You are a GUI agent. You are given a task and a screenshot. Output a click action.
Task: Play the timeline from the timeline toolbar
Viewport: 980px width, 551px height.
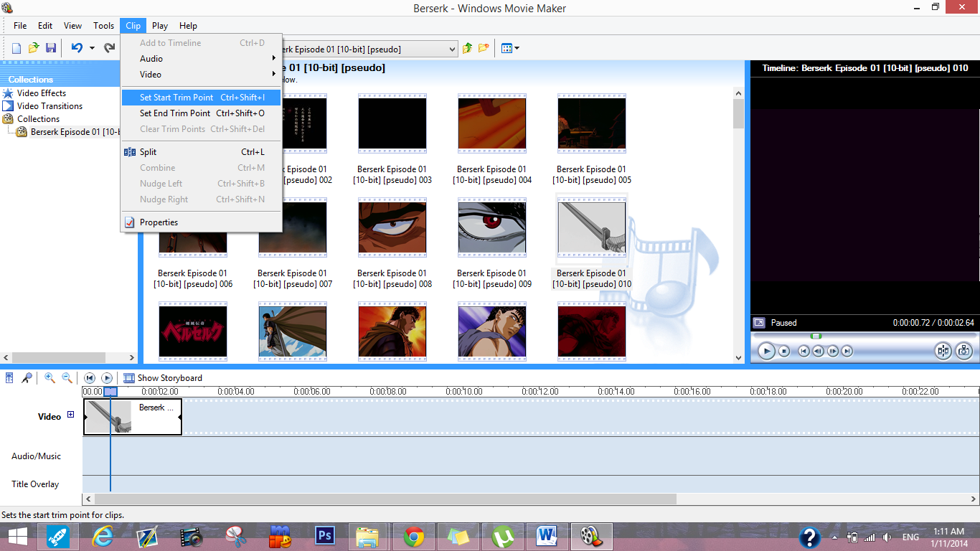pyautogui.click(x=107, y=378)
